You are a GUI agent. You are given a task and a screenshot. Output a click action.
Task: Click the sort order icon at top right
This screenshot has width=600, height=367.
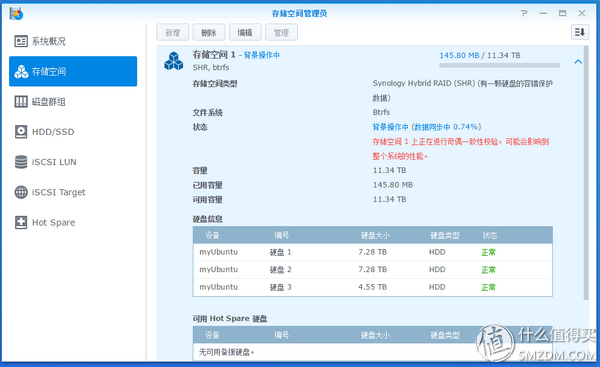(580, 32)
